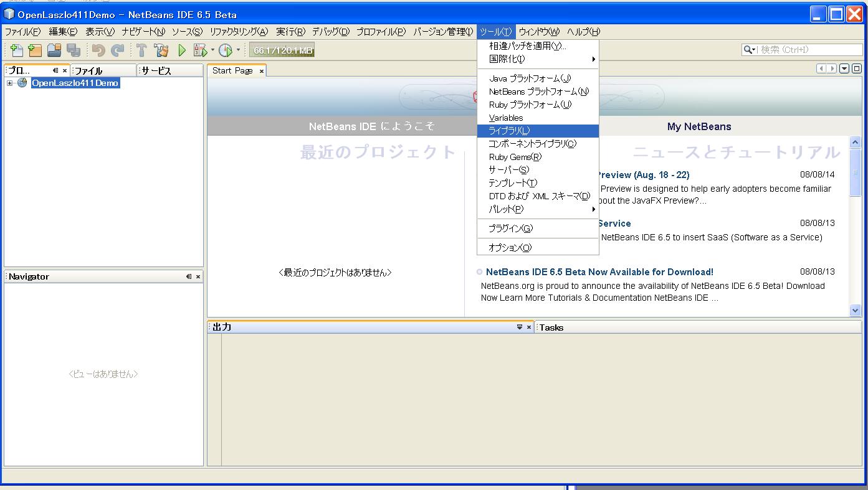This screenshot has height=490, width=868.
Task: Click the New Project toolbar icon
Action: tap(35, 50)
